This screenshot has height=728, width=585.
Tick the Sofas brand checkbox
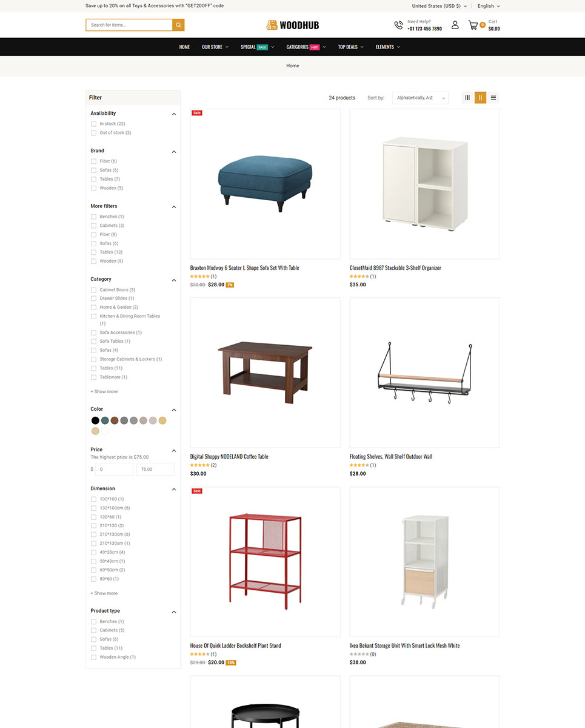(x=94, y=170)
